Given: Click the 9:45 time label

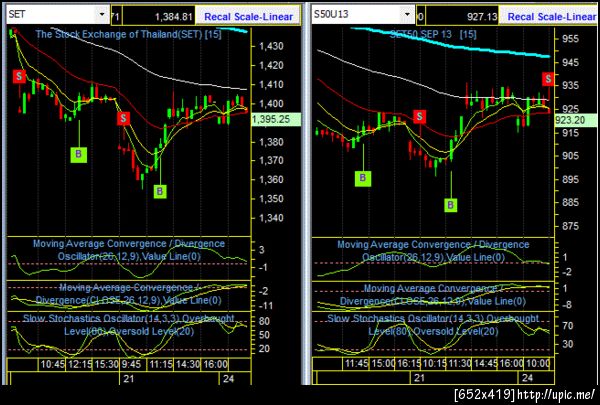Looking at the screenshot, I should click(x=131, y=364).
